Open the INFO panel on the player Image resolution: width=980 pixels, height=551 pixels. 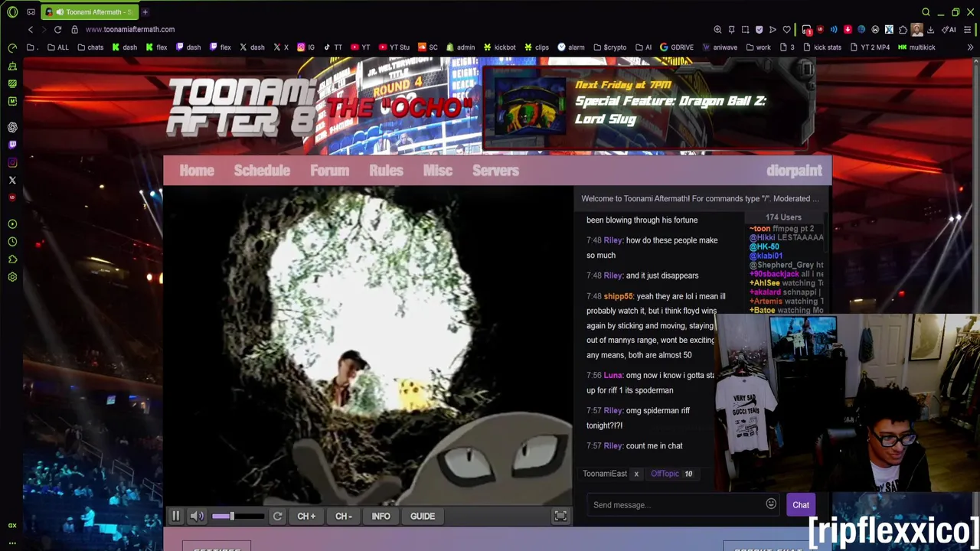pyautogui.click(x=381, y=517)
